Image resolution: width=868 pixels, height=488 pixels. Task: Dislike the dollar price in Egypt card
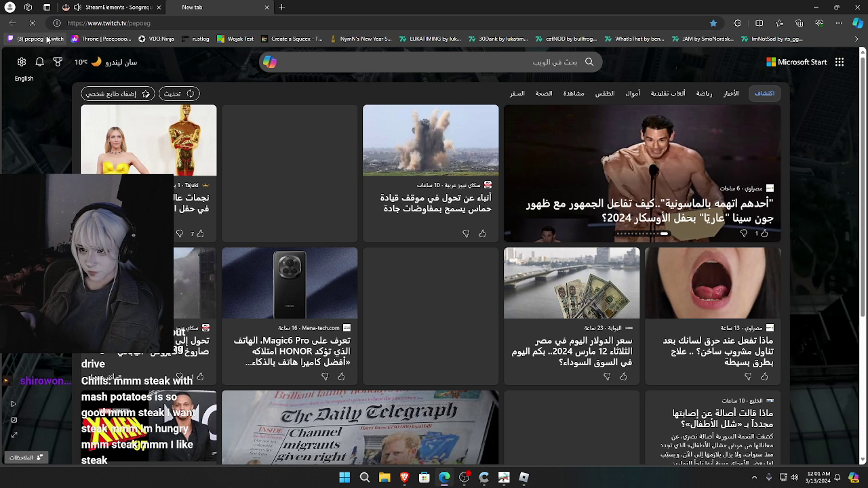pyautogui.click(x=607, y=377)
